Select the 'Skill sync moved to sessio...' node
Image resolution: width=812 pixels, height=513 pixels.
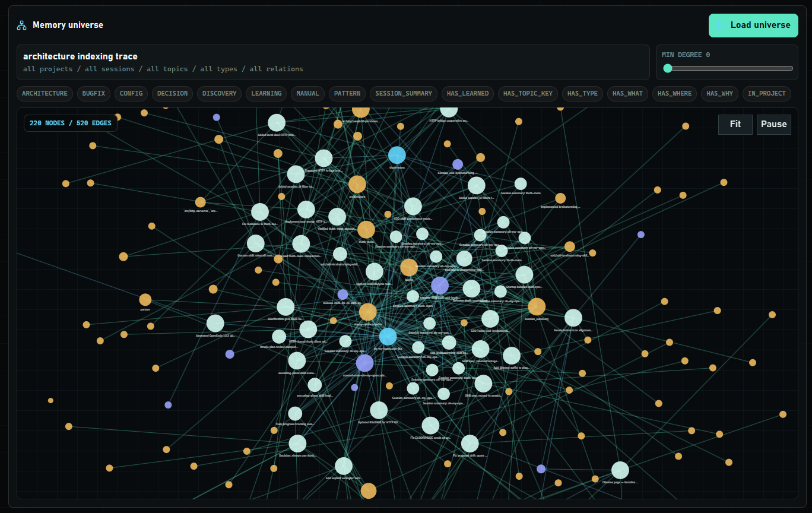(484, 384)
